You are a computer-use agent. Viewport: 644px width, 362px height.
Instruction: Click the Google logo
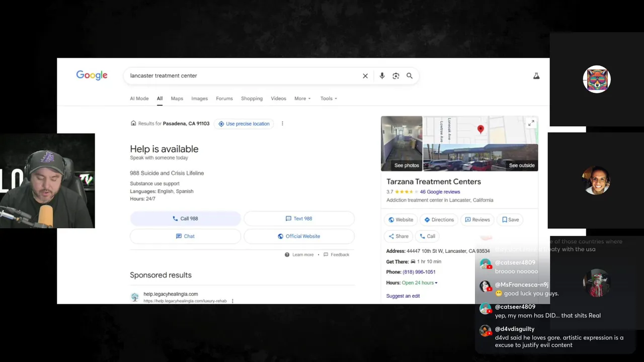coord(92,75)
